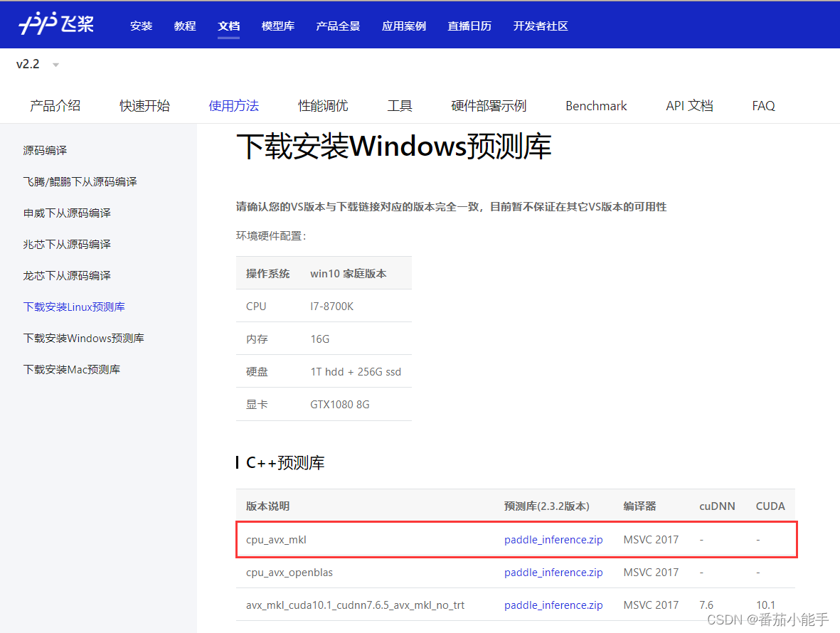Switch to 使用方法 tab
This screenshot has height=633, width=840.
coord(233,105)
